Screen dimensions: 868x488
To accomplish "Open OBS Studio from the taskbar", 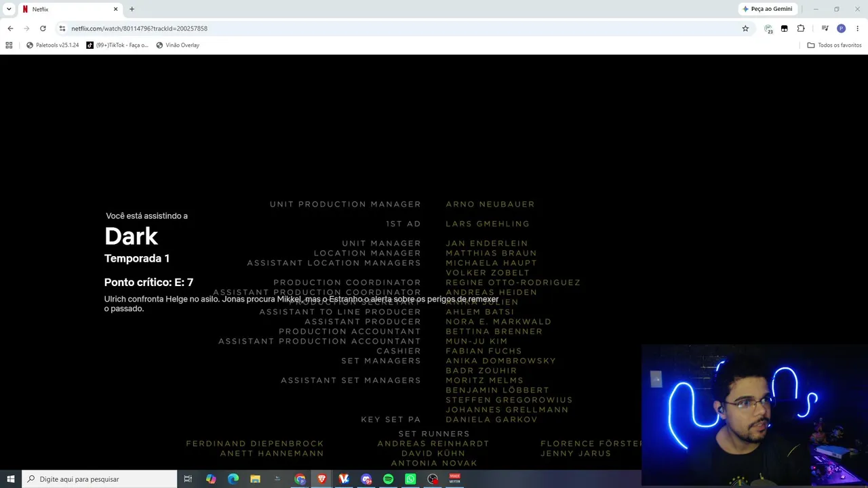I will pos(433,479).
